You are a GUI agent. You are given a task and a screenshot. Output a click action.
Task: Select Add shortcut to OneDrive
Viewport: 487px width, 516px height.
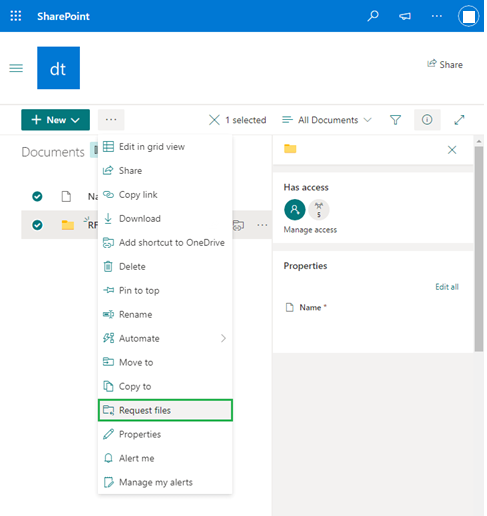(165, 242)
